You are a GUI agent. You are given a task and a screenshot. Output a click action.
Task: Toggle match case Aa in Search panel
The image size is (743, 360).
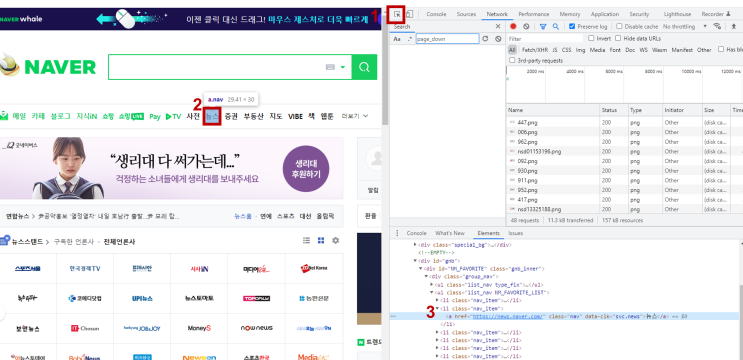pos(397,39)
